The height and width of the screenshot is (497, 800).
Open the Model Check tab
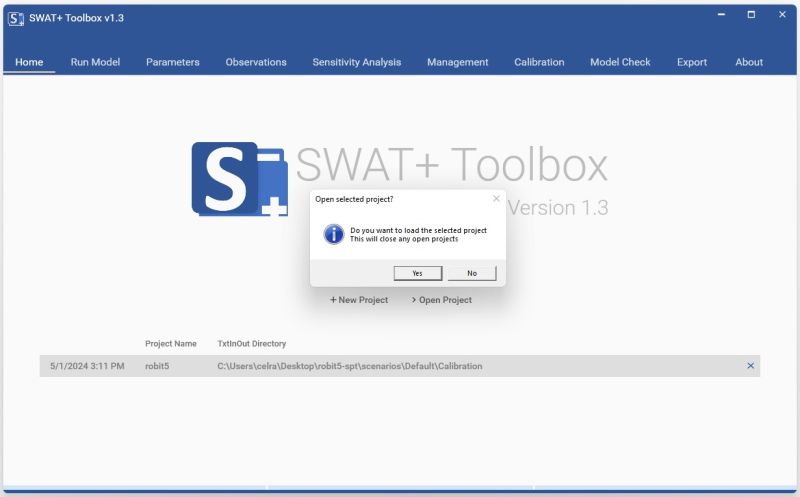(x=620, y=62)
